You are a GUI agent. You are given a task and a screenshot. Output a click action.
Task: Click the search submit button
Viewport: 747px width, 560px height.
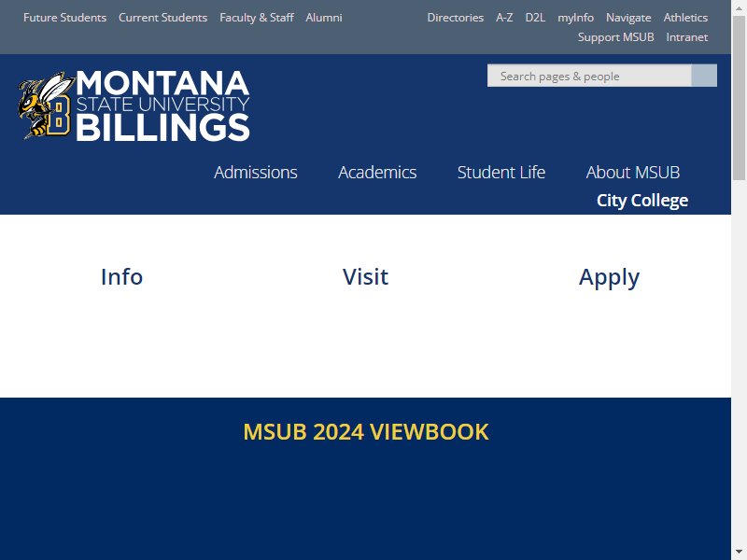coord(704,76)
